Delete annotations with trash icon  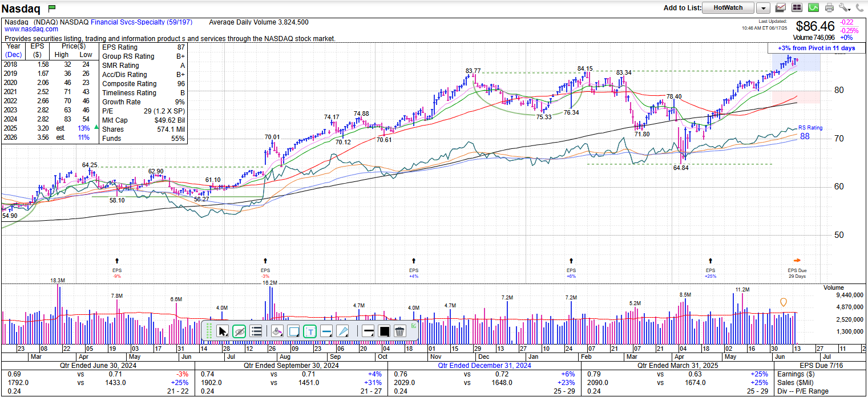(400, 331)
